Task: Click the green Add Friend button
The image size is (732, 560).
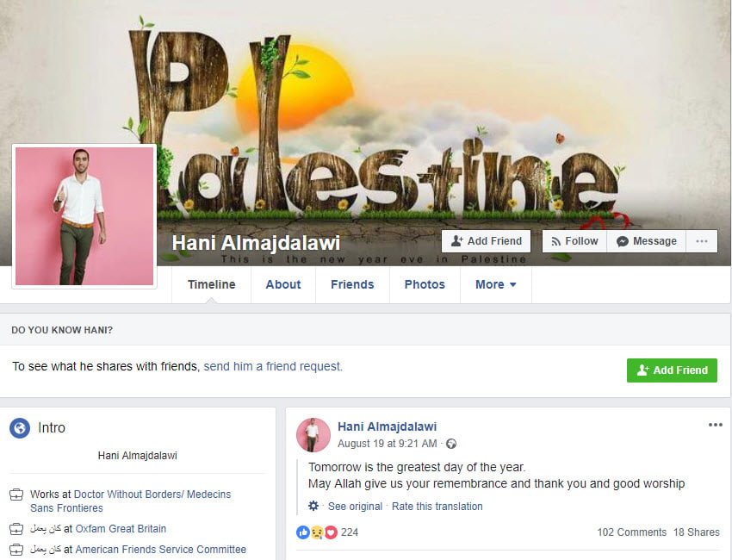Action: 672,370
